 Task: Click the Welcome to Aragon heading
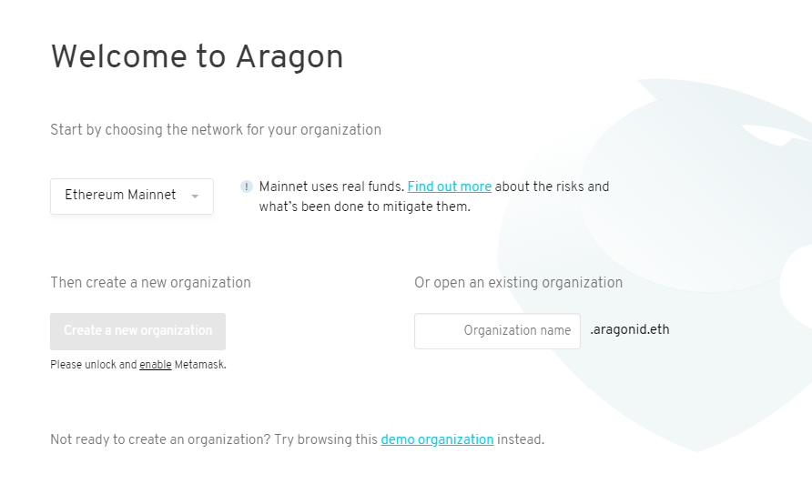coord(197,56)
